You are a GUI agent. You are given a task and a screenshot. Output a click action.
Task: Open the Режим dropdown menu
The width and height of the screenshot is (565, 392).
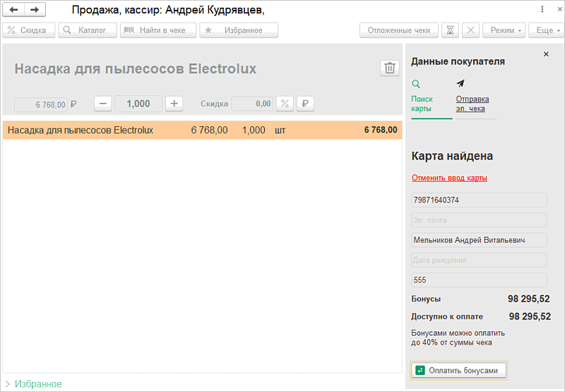pos(506,30)
